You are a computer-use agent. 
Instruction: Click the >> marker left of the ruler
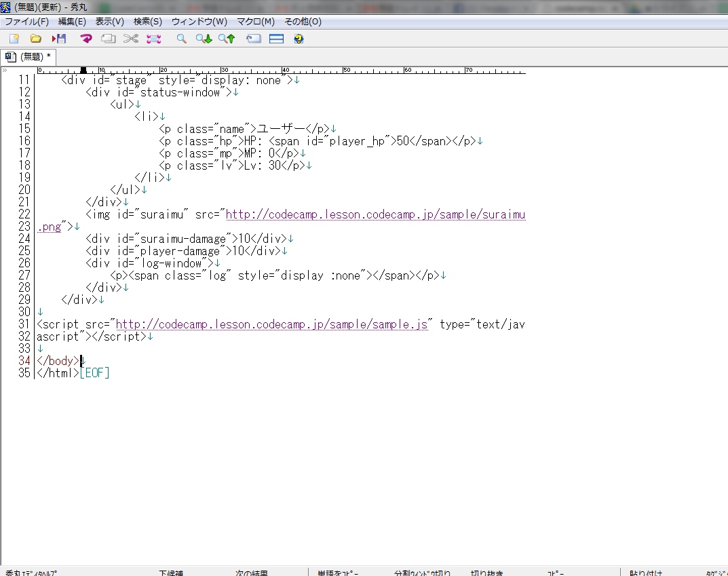5,71
